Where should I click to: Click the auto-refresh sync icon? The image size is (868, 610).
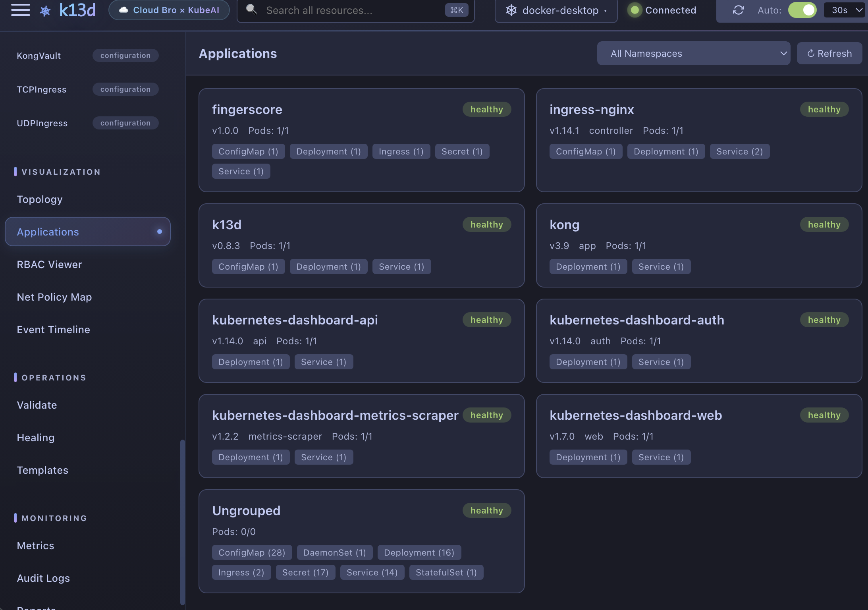coord(739,10)
